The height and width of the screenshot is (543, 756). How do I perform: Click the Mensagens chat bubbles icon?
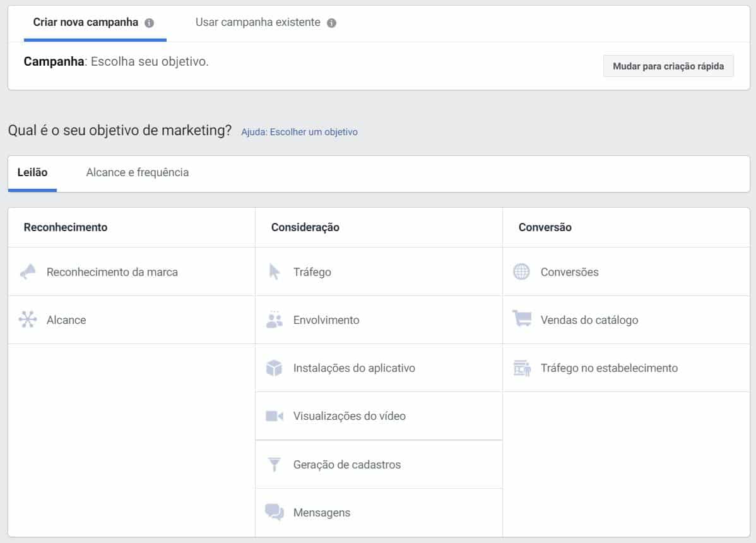tap(275, 512)
